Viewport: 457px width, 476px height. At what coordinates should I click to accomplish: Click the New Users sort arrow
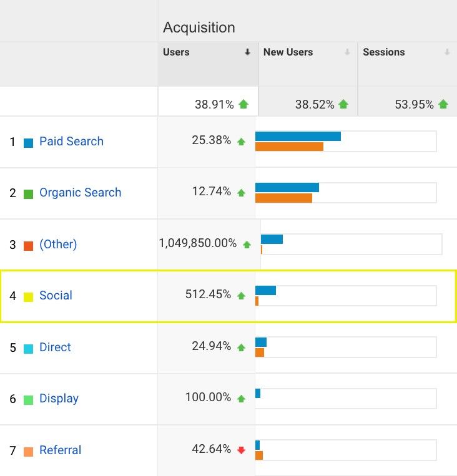pos(347,53)
